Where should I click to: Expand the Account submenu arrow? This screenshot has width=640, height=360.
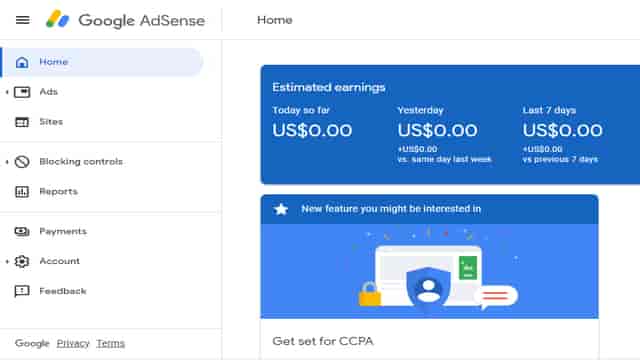[x=7, y=261]
